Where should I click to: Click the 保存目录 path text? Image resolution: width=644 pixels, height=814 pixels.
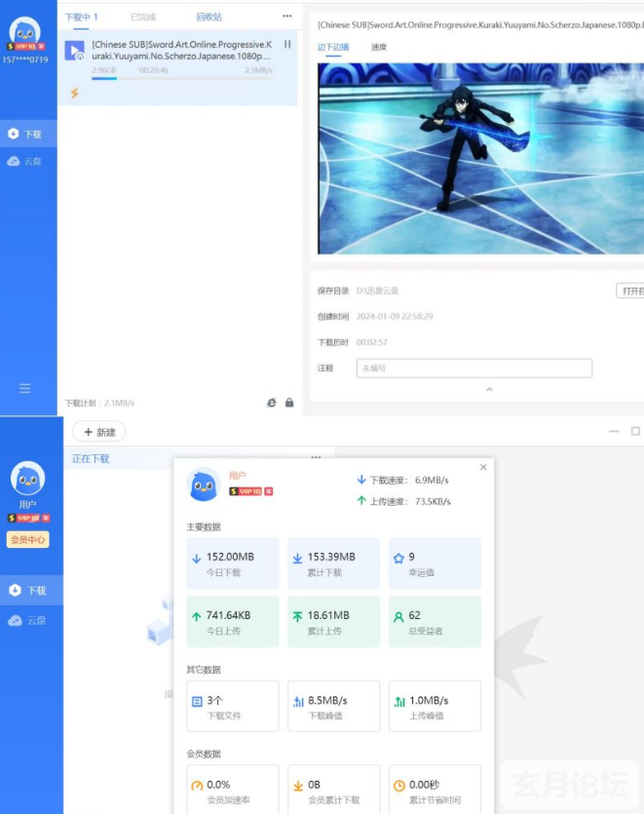(x=377, y=291)
